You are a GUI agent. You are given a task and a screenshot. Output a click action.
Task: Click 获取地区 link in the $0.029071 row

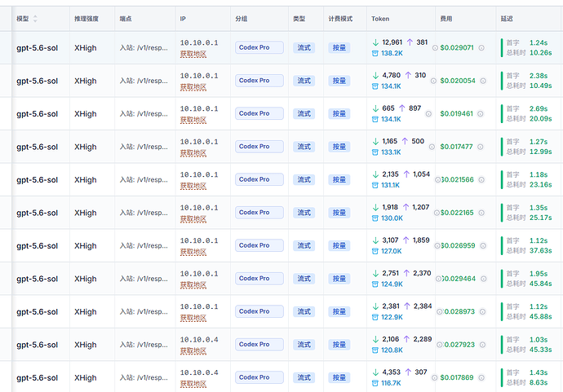click(193, 54)
